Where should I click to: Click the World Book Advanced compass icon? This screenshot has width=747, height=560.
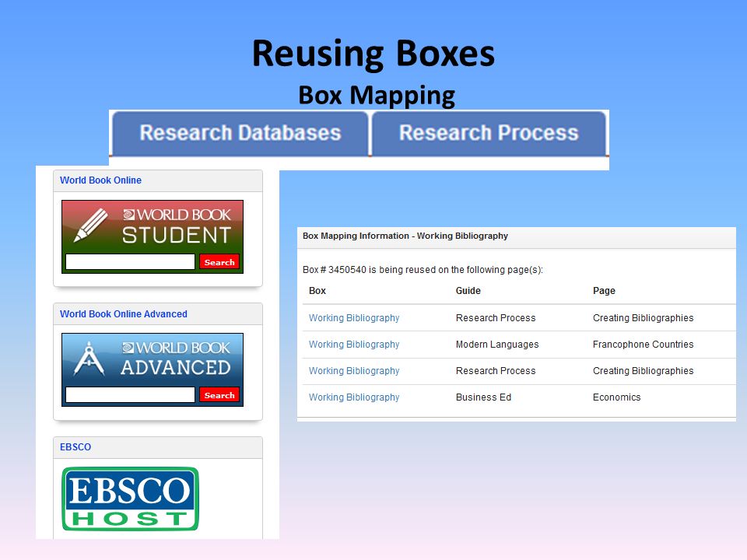click(89, 358)
